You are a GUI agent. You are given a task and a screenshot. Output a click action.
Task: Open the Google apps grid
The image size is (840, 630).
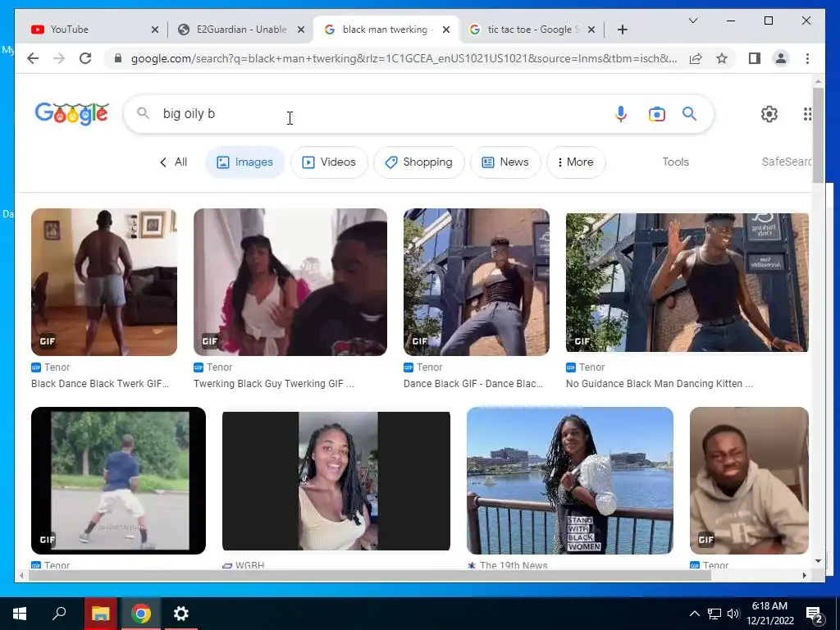tap(807, 113)
